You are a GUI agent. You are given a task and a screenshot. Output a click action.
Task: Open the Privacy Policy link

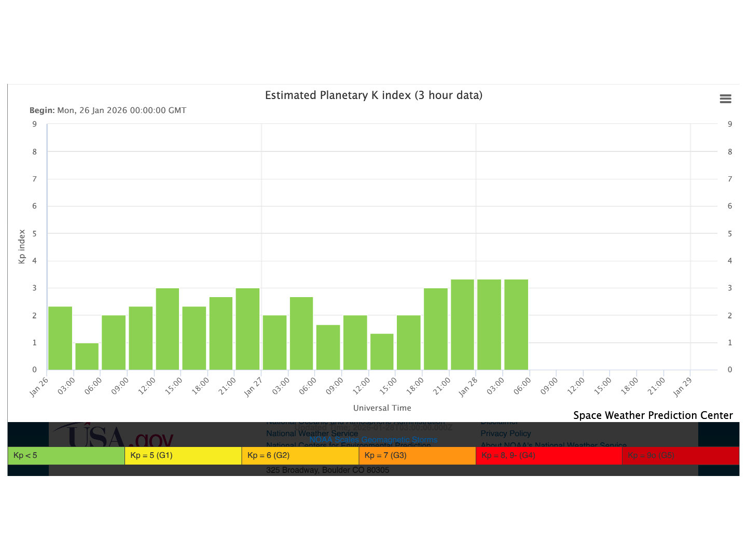[x=505, y=433]
